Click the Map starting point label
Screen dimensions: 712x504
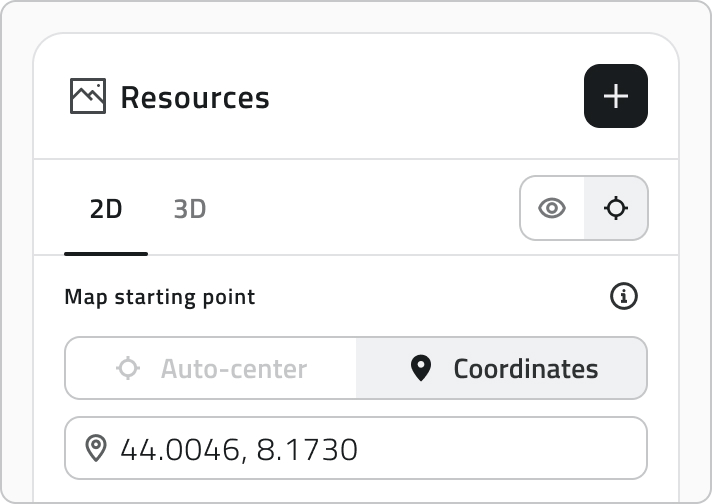[x=160, y=297]
